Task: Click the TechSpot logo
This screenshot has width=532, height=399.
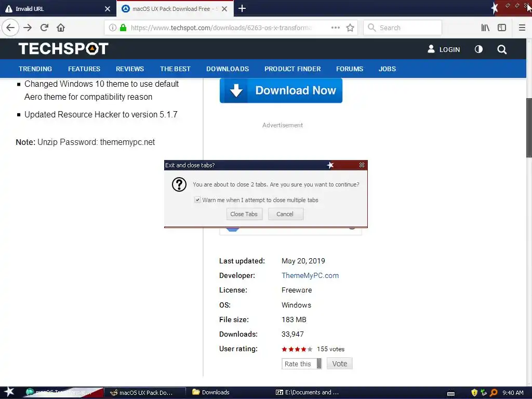Action: point(63,48)
